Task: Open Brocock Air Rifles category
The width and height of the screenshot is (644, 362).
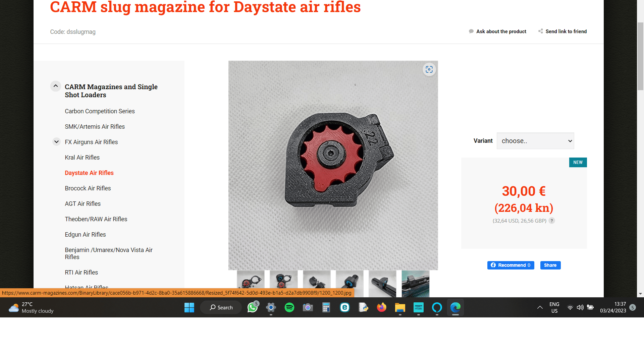Action: pos(88,188)
